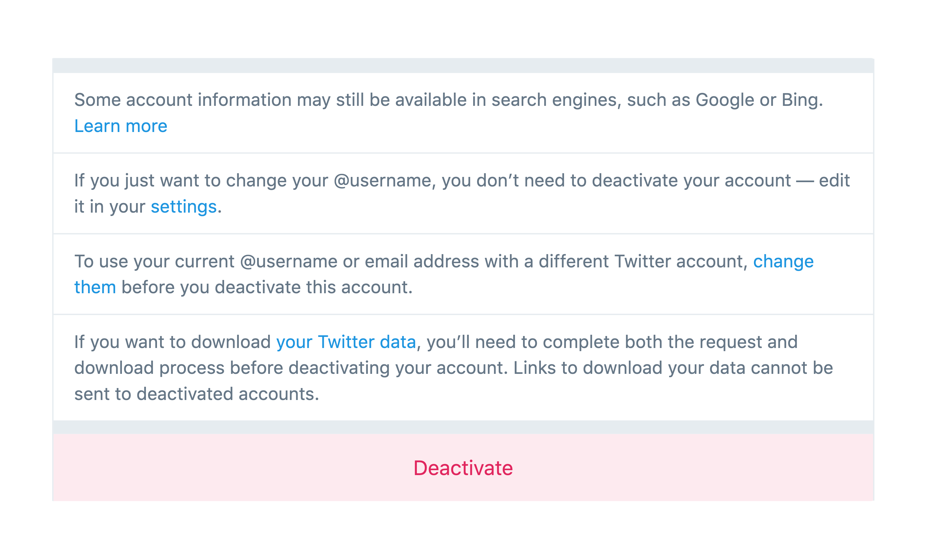Click the gray header bar atop the panel
The height and width of the screenshot is (560, 934).
[x=463, y=66]
